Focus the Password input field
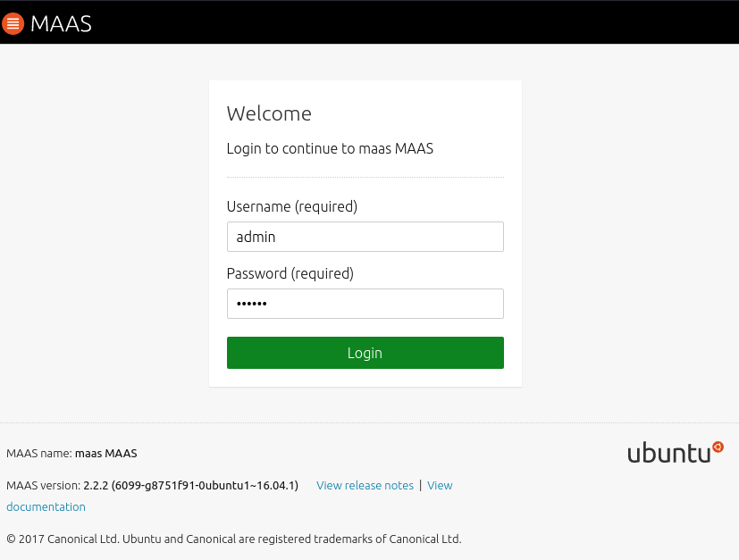The width and height of the screenshot is (739, 560). (x=365, y=304)
